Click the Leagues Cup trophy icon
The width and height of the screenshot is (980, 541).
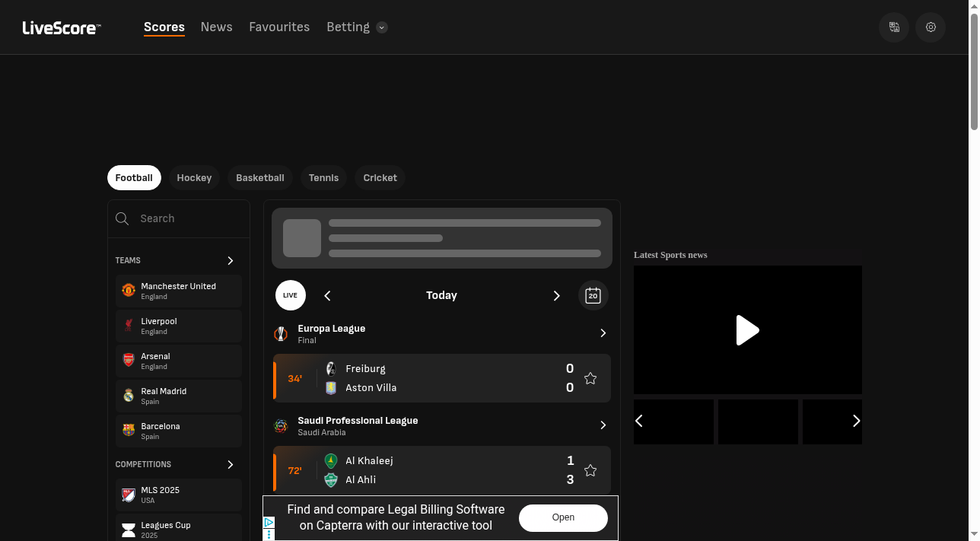pos(129,530)
